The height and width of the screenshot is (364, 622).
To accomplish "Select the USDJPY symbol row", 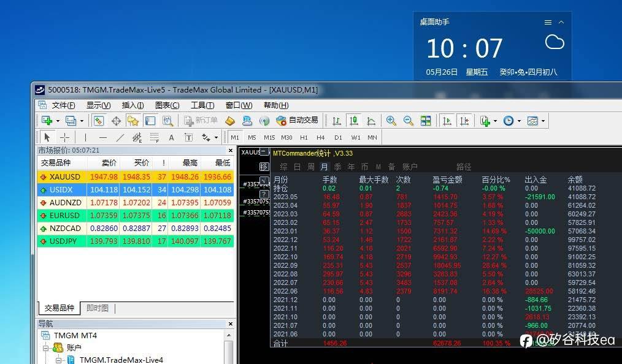I will coord(136,241).
